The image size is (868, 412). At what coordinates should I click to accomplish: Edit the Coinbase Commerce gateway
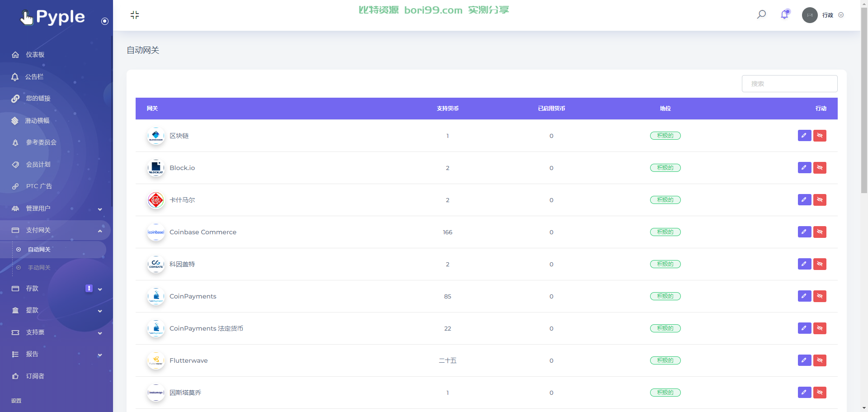click(804, 232)
